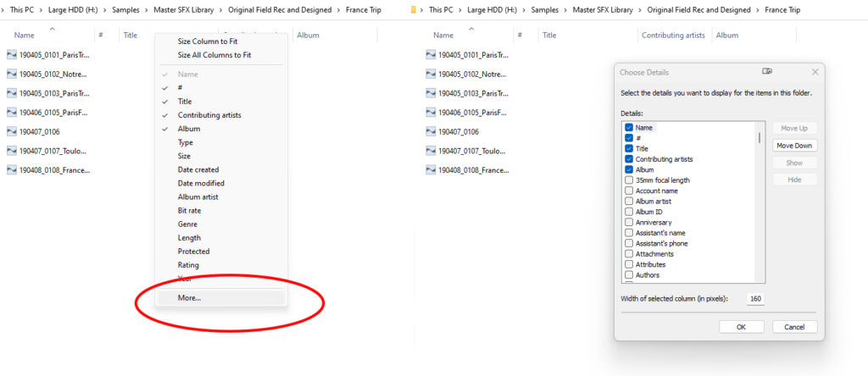The image size is (868, 376).
Task: Select 190405_0103_ParisTr file icon in right window
Action: point(431,93)
